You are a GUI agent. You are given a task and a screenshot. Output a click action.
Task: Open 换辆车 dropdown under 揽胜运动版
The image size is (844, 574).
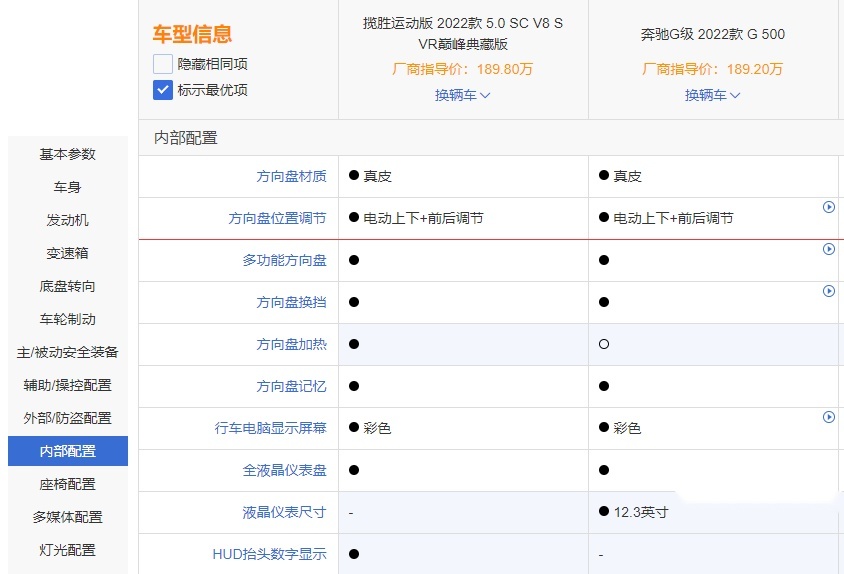pyautogui.click(x=462, y=95)
